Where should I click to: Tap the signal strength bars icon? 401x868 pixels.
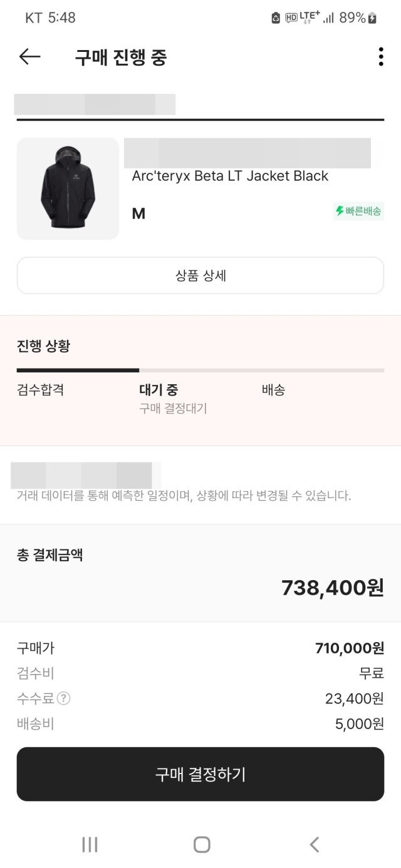pos(330,19)
